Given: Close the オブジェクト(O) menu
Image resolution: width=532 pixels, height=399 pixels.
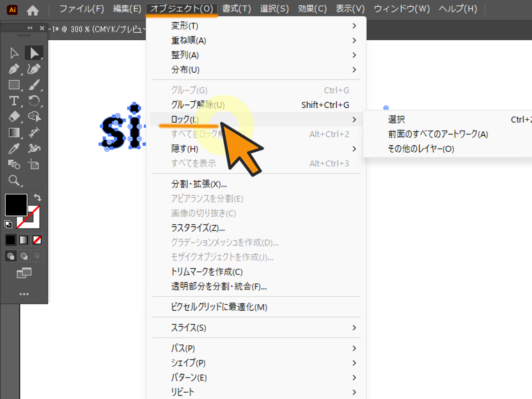Looking at the screenshot, I should [182, 9].
